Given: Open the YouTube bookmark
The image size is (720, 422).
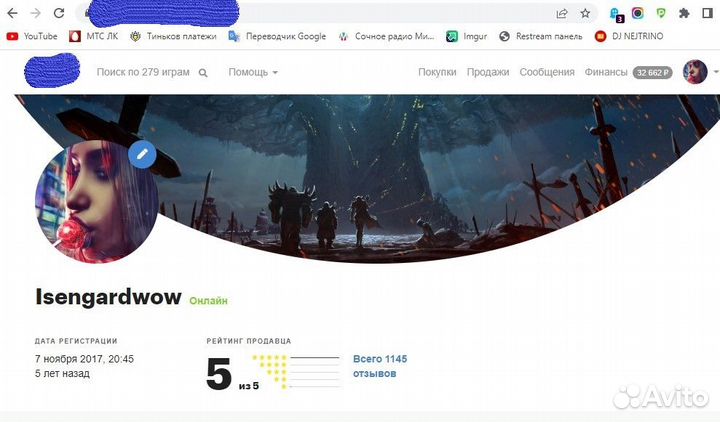Looking at the screenshot, I should coord(32,36).
